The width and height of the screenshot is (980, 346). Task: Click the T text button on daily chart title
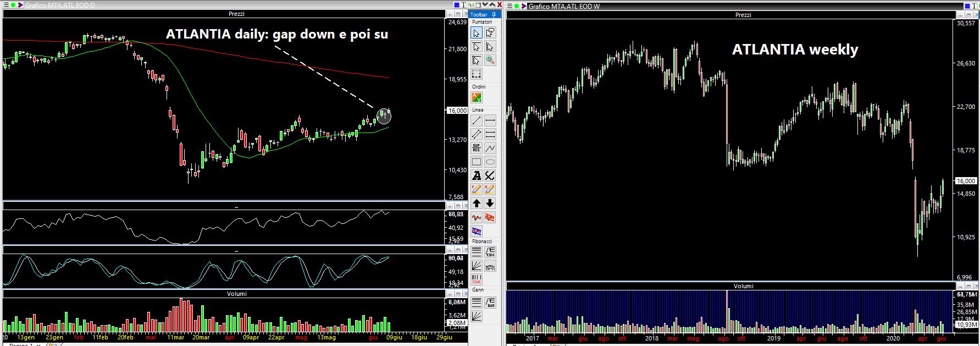click(464, 5)
